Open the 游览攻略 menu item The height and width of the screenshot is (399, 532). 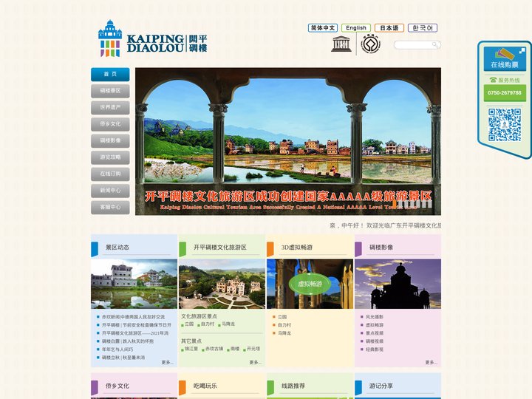point(110,157)
